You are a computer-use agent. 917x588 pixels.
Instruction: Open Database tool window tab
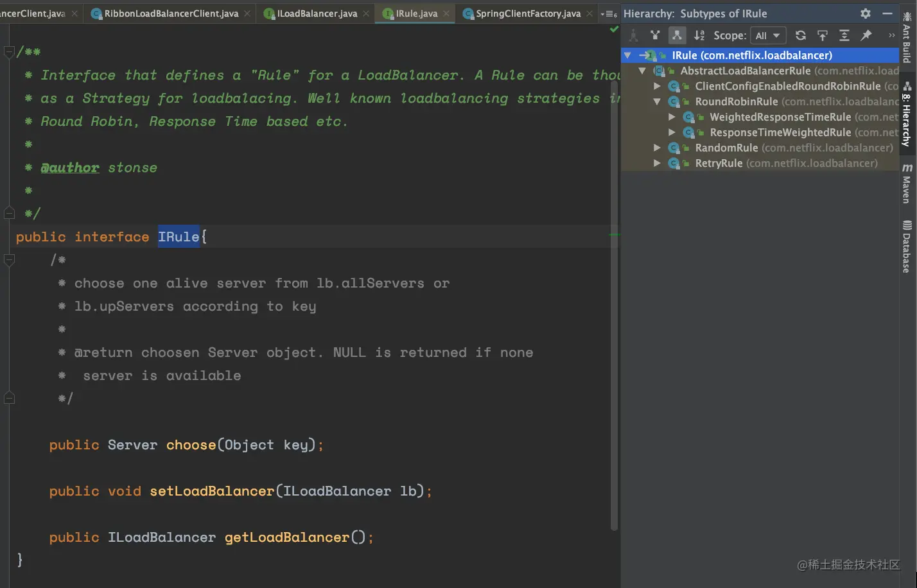click(907, 246)
